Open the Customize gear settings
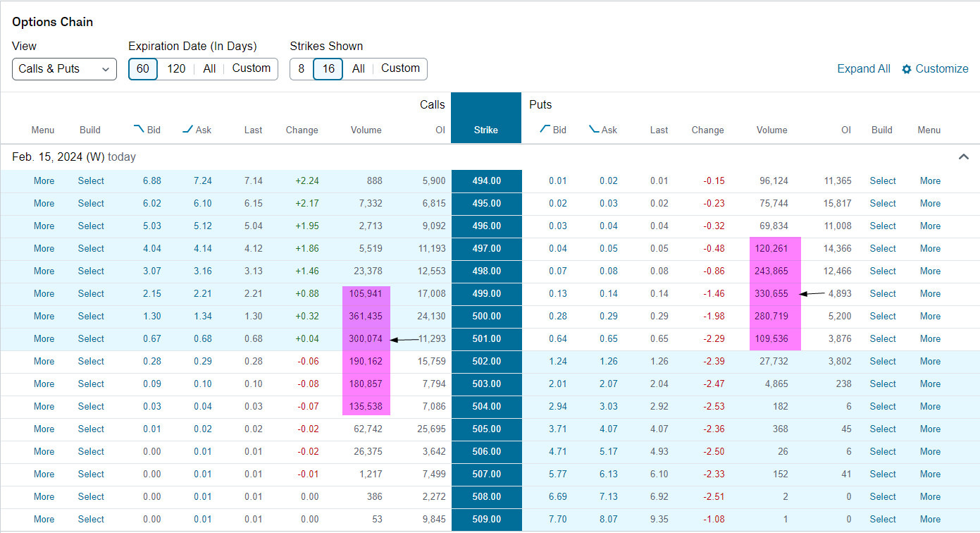 click(x=935, y=68)
